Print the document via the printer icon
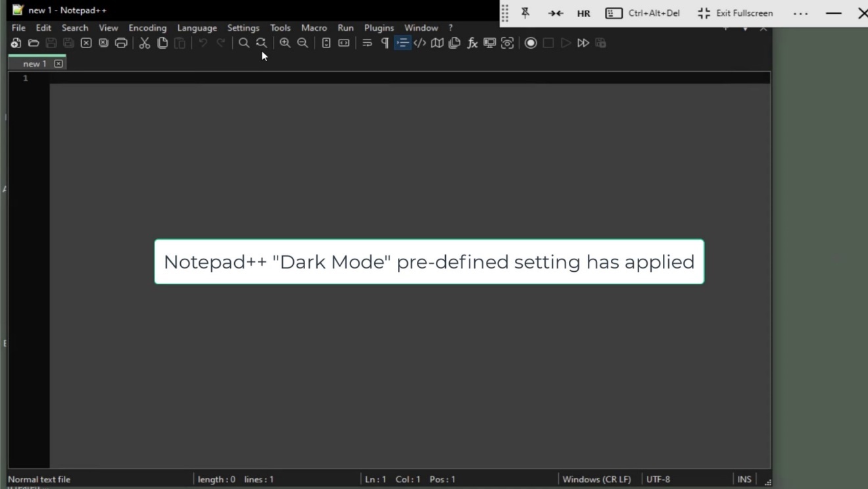 pos(121,43)
